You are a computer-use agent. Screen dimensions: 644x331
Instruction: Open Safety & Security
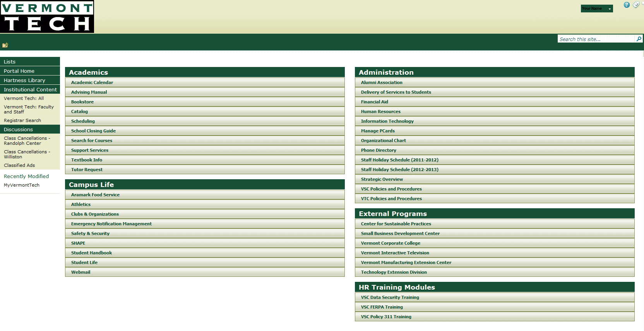point(205,233)
